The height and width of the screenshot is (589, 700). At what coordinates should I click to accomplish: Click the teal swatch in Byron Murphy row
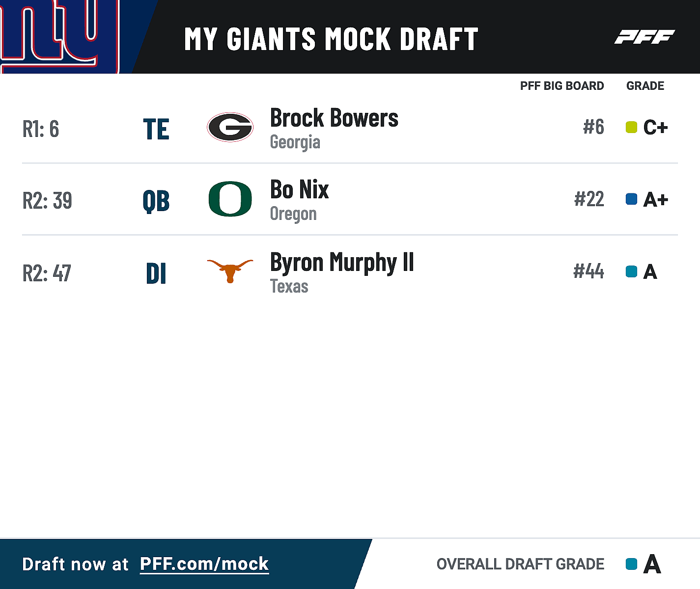point(631,271)
